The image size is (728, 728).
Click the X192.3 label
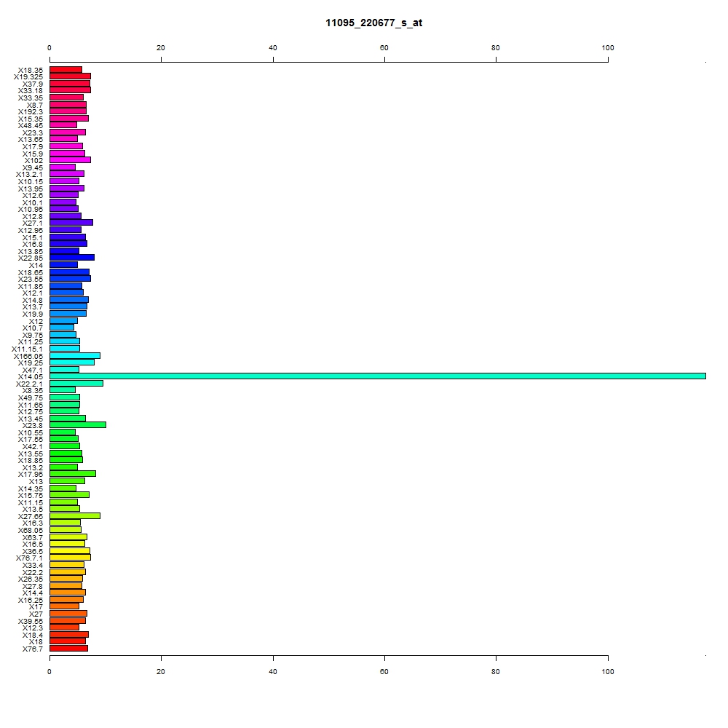point(30,112)
